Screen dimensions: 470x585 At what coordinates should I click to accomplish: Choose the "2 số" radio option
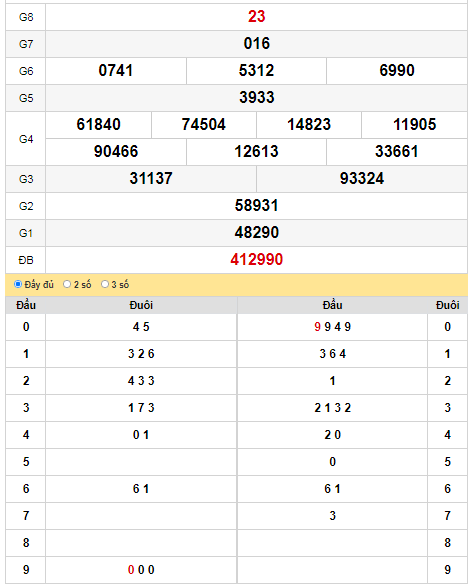tap(67, 284)
